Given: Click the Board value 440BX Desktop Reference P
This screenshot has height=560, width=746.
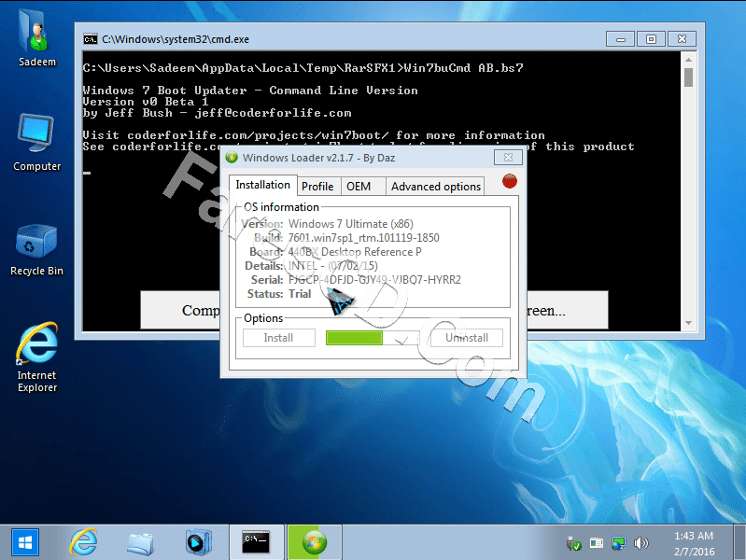Looking at the screenshot, I should click(x=355, y=252).
